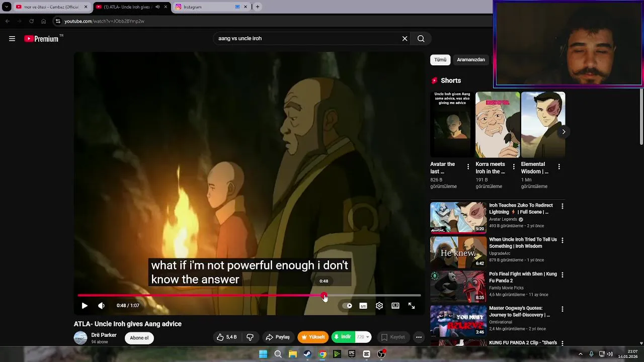Open Drë Parker channel avatar
The height and width of the screenshot is (362, 644).
[x=80, y=338]
